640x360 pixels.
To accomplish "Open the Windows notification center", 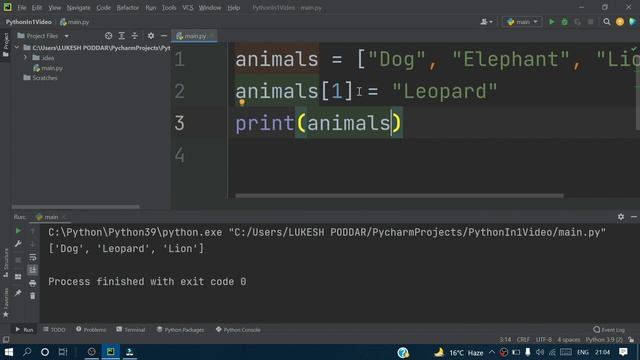I will coord(623,352).
